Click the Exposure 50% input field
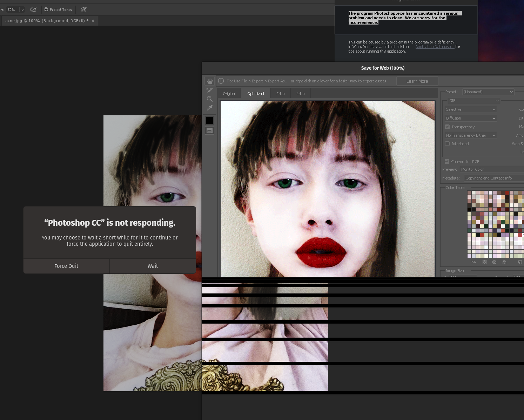The width and height of the screenshot is (524, 420). [x=13, y=10]
